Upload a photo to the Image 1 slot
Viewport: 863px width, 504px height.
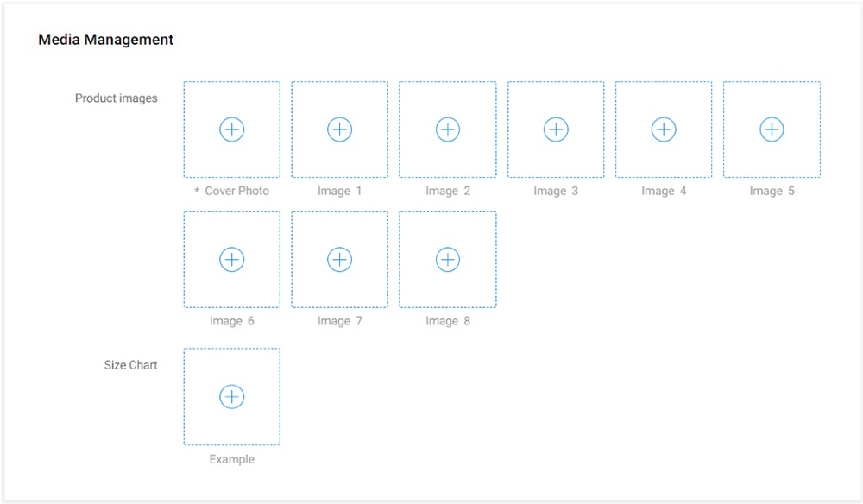click(339, 129)
